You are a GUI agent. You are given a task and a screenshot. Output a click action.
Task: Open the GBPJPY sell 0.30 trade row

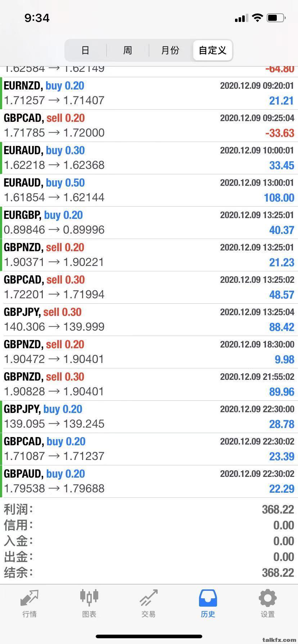pos(149,320)
